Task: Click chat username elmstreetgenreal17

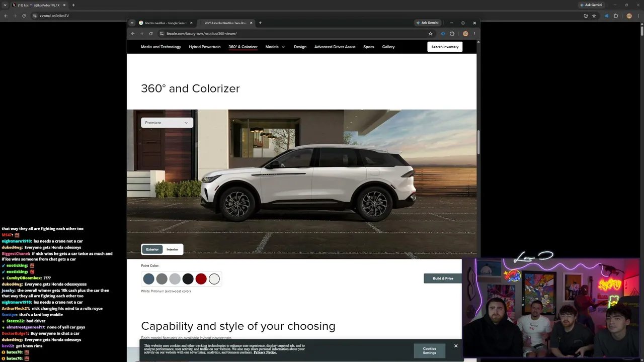Action: tap(26, 327)
